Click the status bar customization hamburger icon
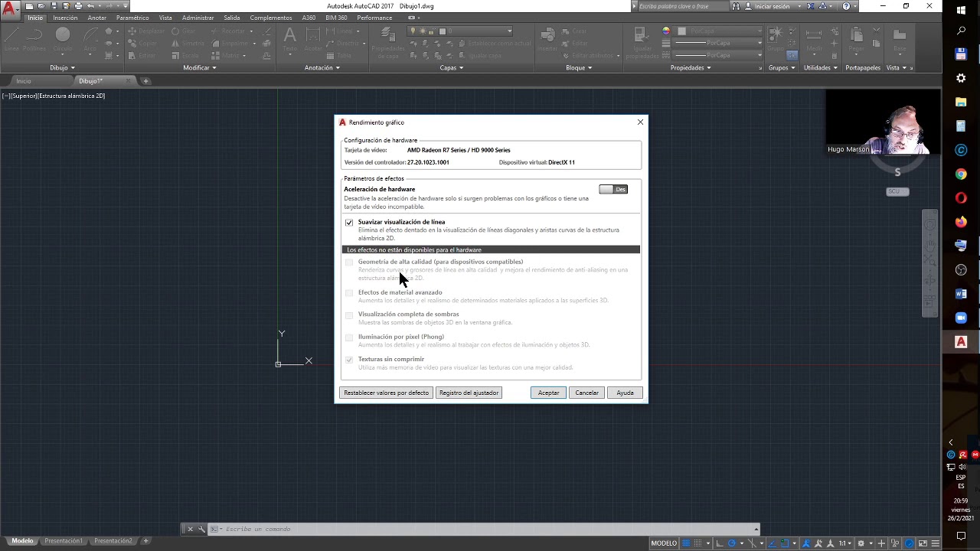 935,543
